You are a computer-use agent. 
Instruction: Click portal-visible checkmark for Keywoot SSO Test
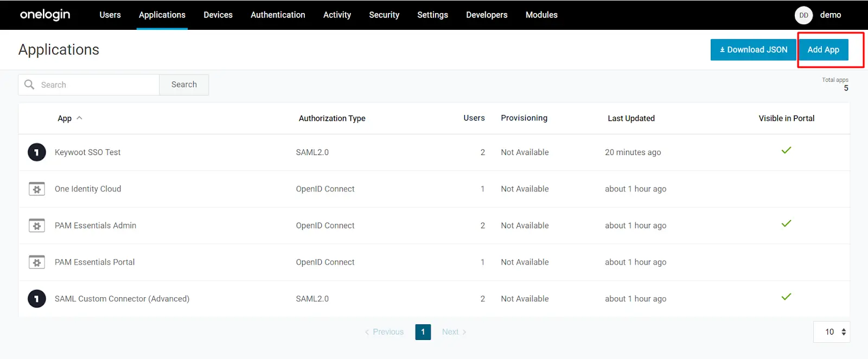point(786,150)
